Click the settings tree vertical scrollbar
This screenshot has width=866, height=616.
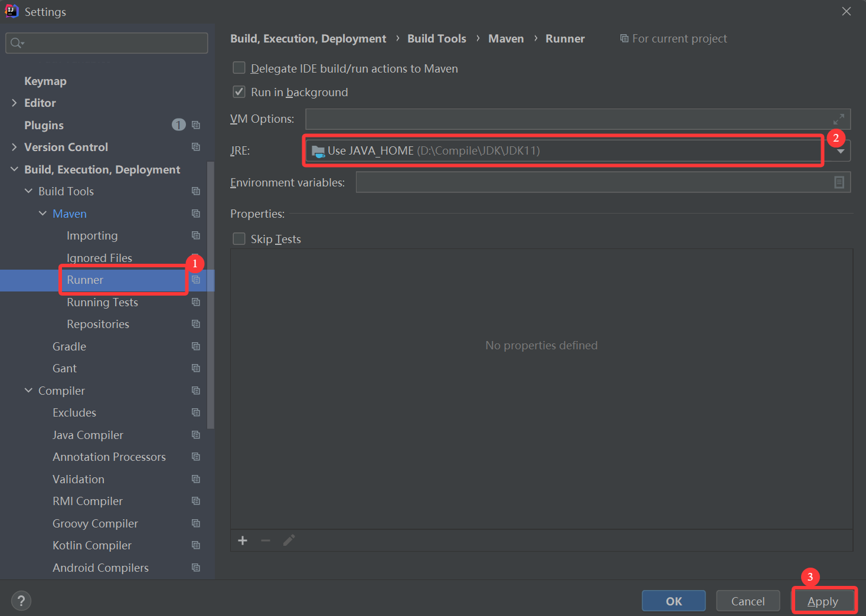pos(211,295)
